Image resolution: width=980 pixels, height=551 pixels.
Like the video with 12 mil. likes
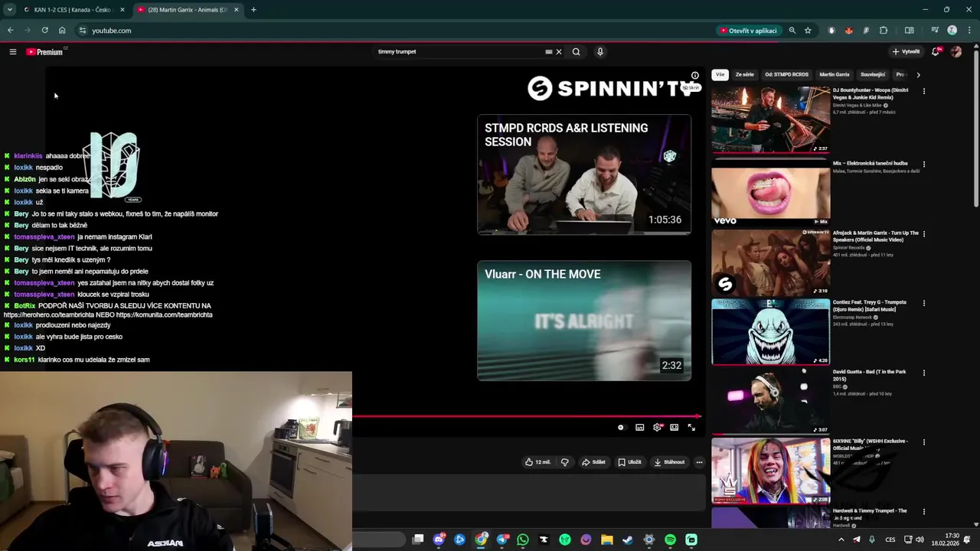[537, 462]
